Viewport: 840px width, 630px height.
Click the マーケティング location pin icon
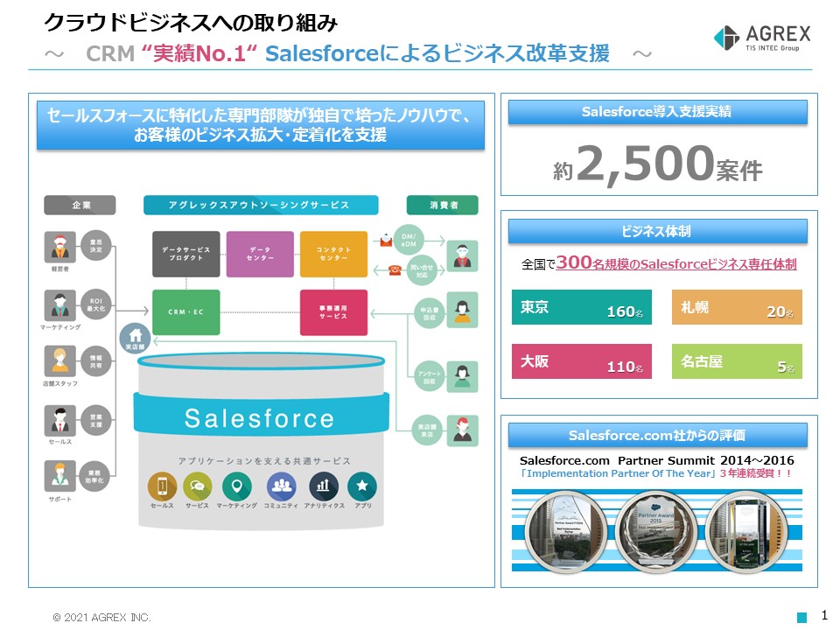pyautogui.click(x=236, y=486)
